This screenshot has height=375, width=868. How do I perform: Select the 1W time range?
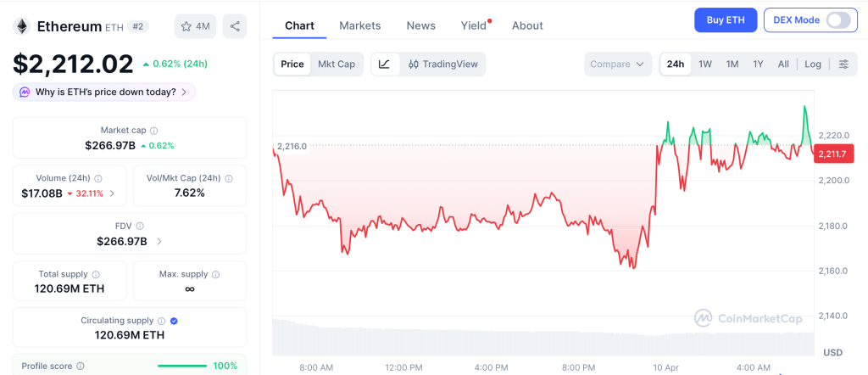[x=705, y=64]
